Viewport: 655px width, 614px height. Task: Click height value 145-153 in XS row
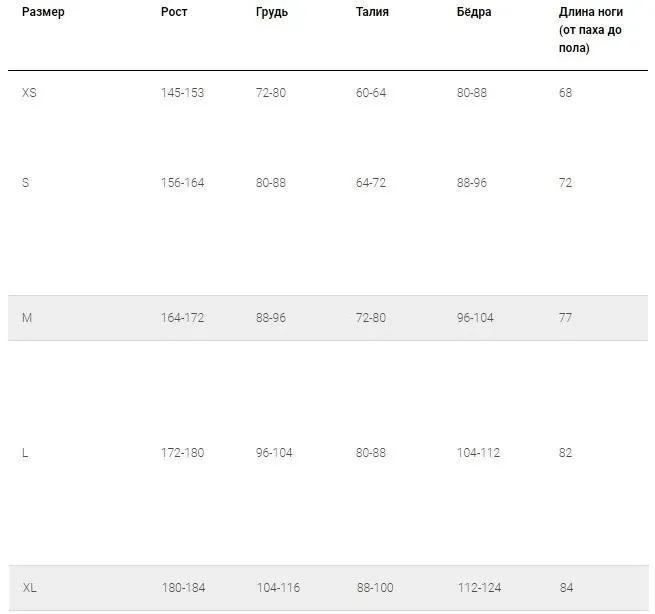(182, 93)
